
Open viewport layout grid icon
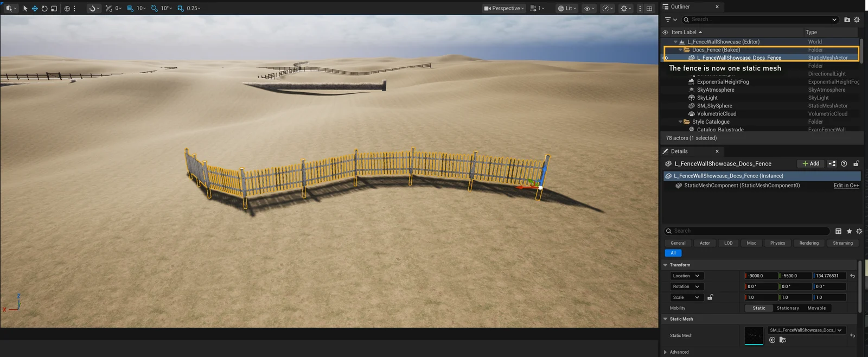point(649,8)
